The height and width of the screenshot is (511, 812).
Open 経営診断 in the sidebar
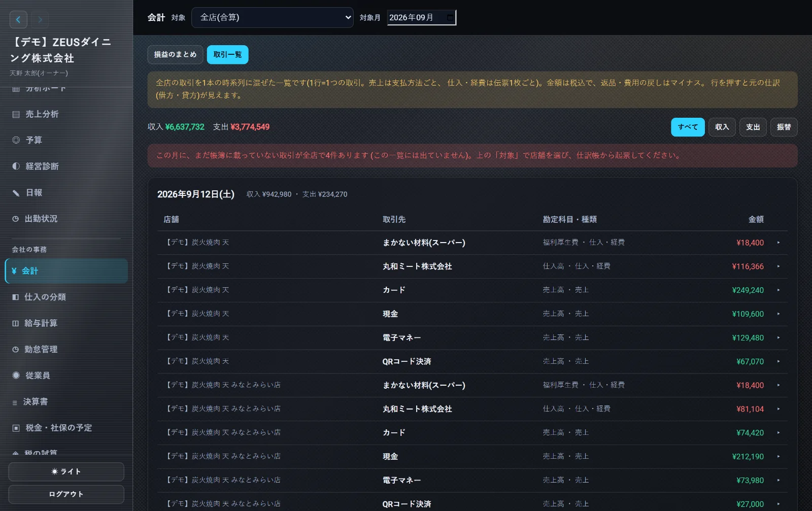[66, 166]
